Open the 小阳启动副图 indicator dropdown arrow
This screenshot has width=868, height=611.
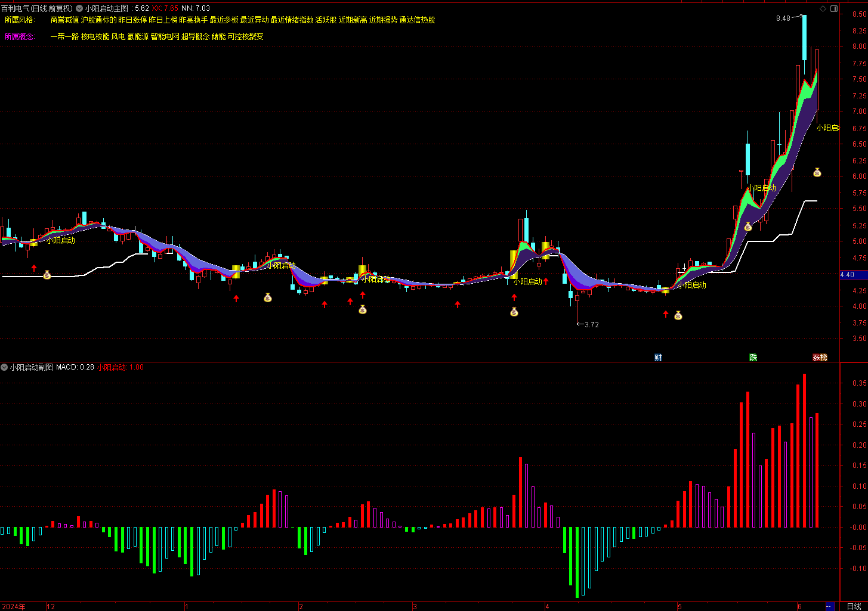tap(4, 367)
